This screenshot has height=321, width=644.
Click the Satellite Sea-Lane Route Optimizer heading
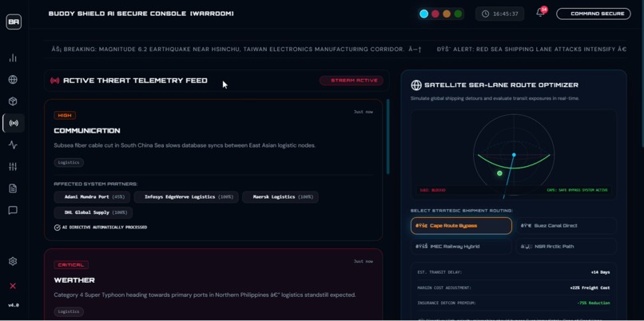(501, 85)
